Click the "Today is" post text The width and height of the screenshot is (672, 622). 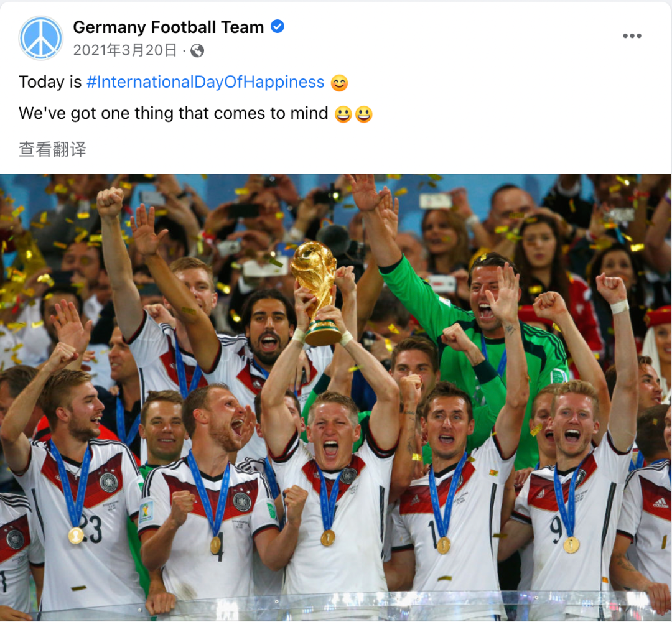(x=50, y=82)
